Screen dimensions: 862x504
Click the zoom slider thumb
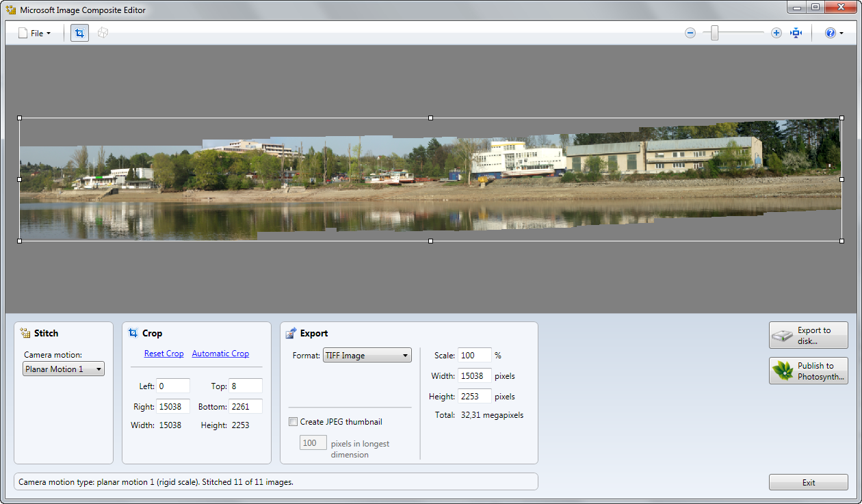pyautogui.click(x=714, y=33)
